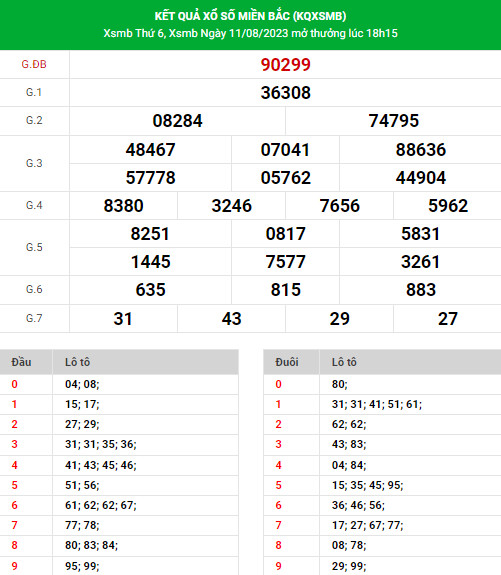Click G.7 number 27
Image resolution: width=501 pixels, height=575 pixels.
(x=448, y=319)
